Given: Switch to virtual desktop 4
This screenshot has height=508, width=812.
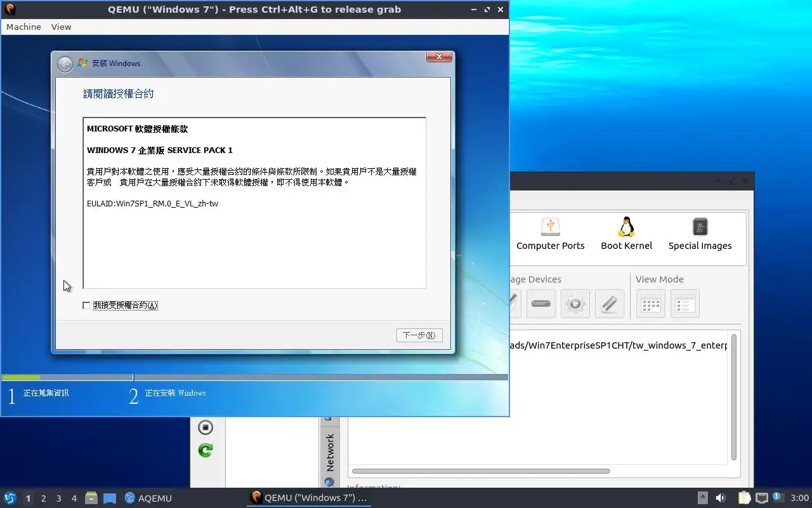Looking at the screenshot, I should [74, 498].
